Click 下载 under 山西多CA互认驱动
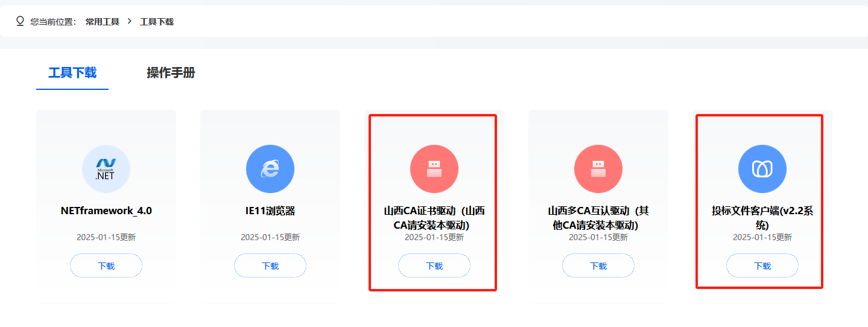The image size is (868, 327). tap(598, 265)
